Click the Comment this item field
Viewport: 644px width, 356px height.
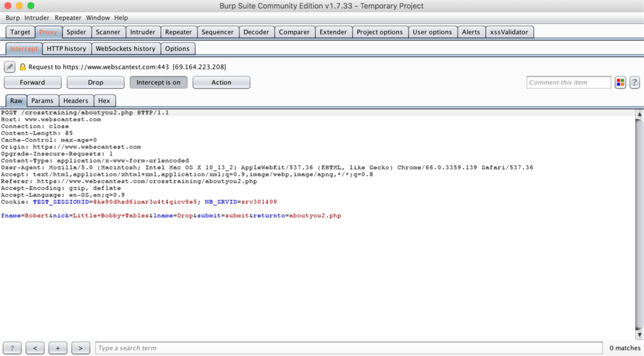point(569,82)
